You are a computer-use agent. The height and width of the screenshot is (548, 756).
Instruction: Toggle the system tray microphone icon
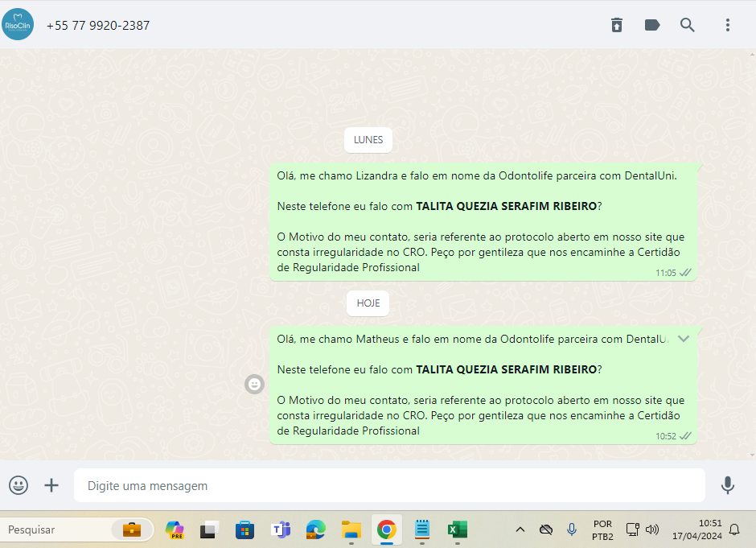tap(572, 529)
